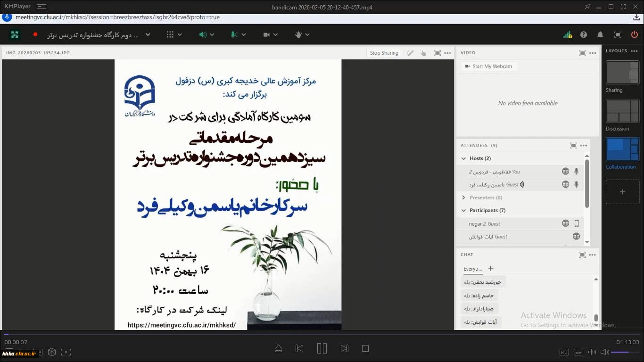This screenshot has width=644, height=362.
Task: Select the pointer hand tool in share pod
Action: 423,53
